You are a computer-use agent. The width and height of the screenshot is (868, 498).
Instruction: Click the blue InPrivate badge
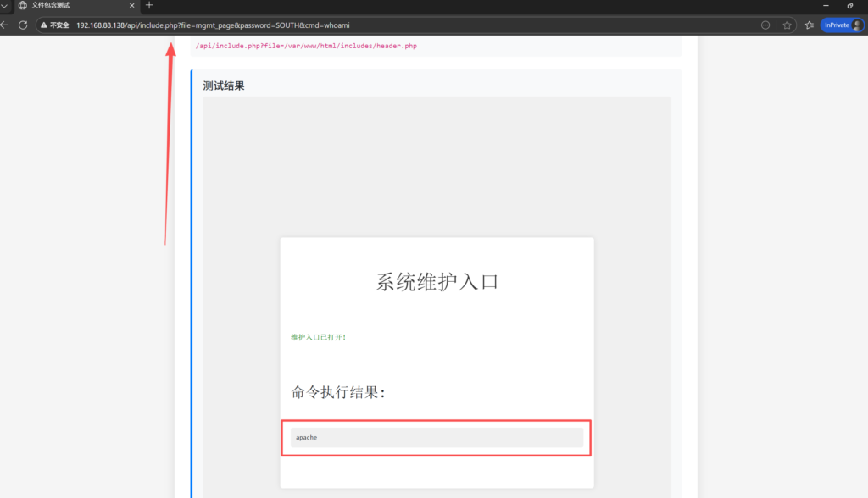pos(837,25)
